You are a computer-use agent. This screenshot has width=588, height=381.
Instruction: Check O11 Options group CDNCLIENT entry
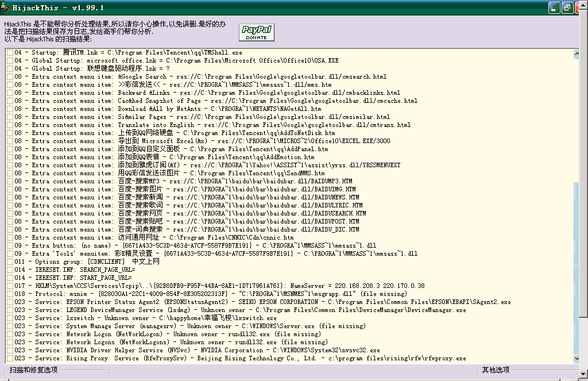[10, 261]
